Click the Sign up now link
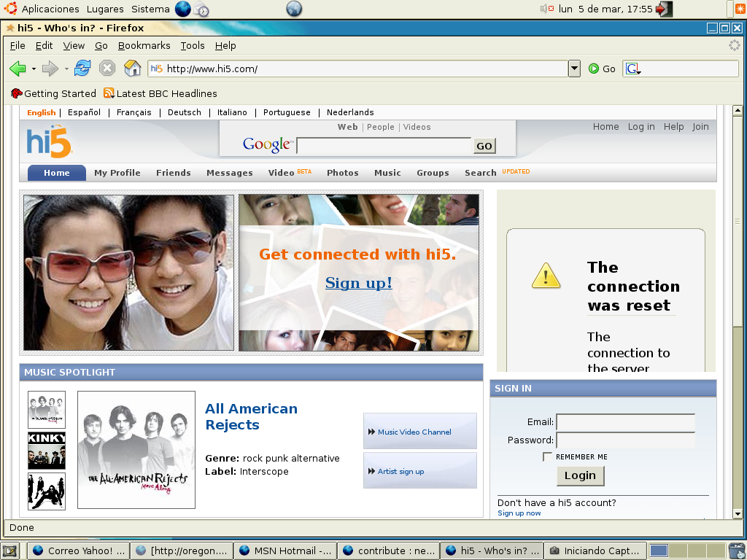Image resolution: width=747 pixels, height=560 pixels. coord(519,513)
